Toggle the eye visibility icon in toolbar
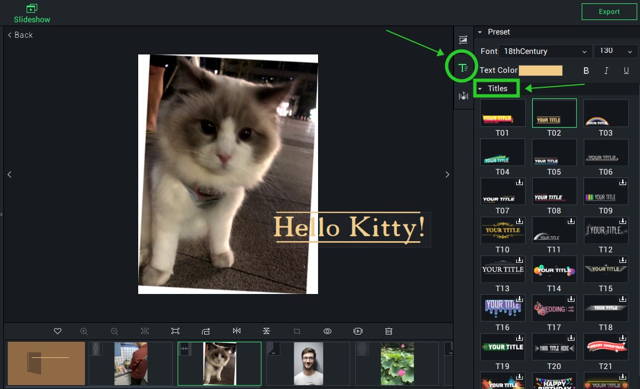Screen dimensions: 640x389 coord(327,331)
